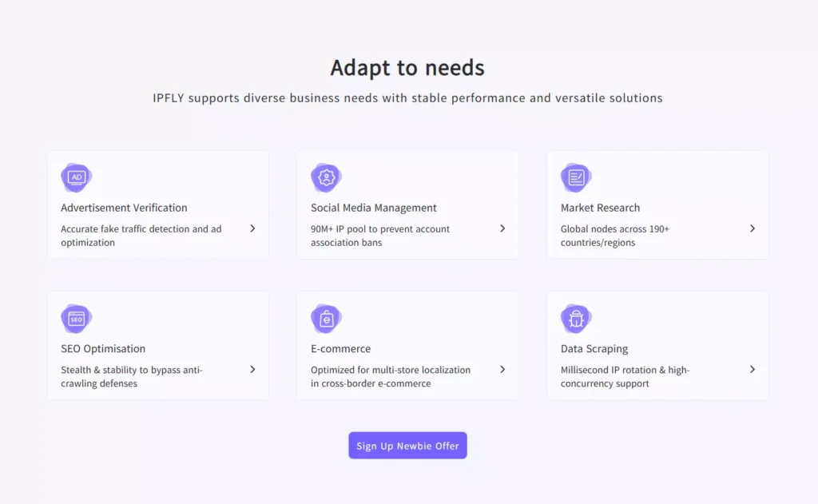This screenshot has height=504, width=818.
Task: Click the Advertisement Verification AD icon
Action: [x=76, y=177]
